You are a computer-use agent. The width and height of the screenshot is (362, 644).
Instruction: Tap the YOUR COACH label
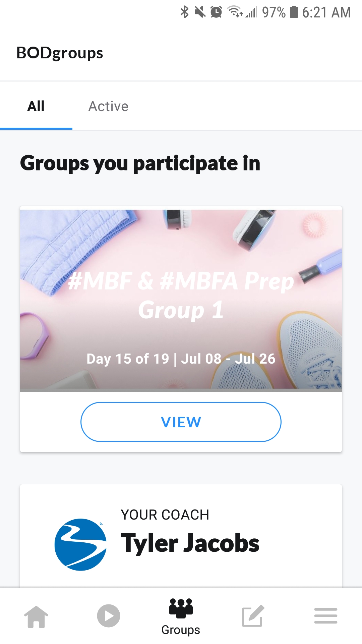pos(165,515)
